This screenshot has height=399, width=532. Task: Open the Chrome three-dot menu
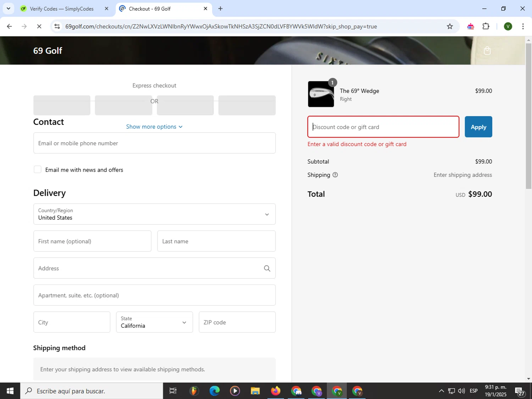[x=523, y=26]
